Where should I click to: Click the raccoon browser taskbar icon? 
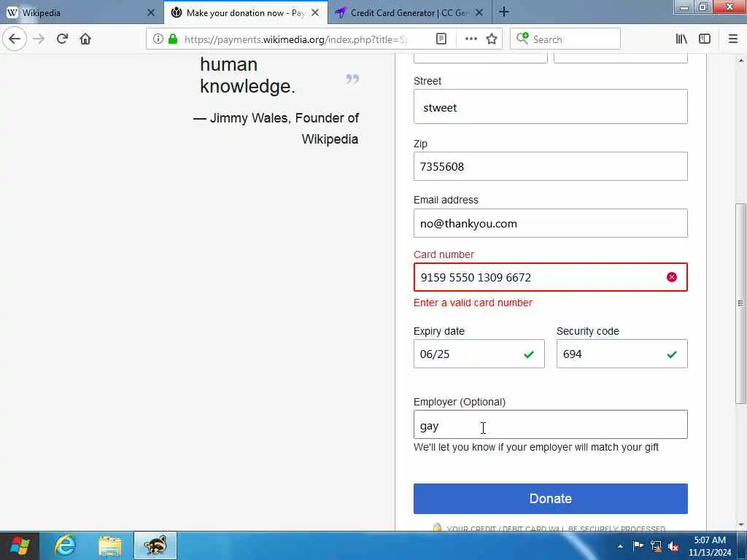click(x=155, y=545)
